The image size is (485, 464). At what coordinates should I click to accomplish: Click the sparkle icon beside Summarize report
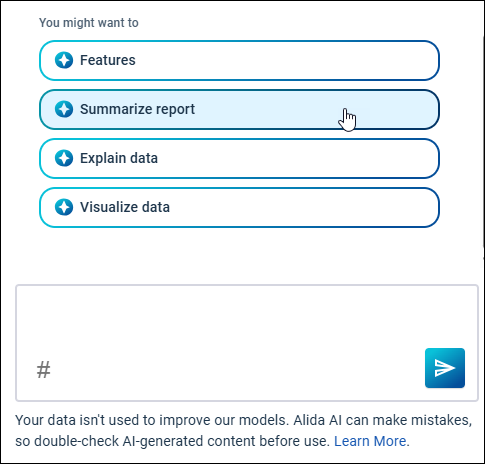click(x=64, y=109)
